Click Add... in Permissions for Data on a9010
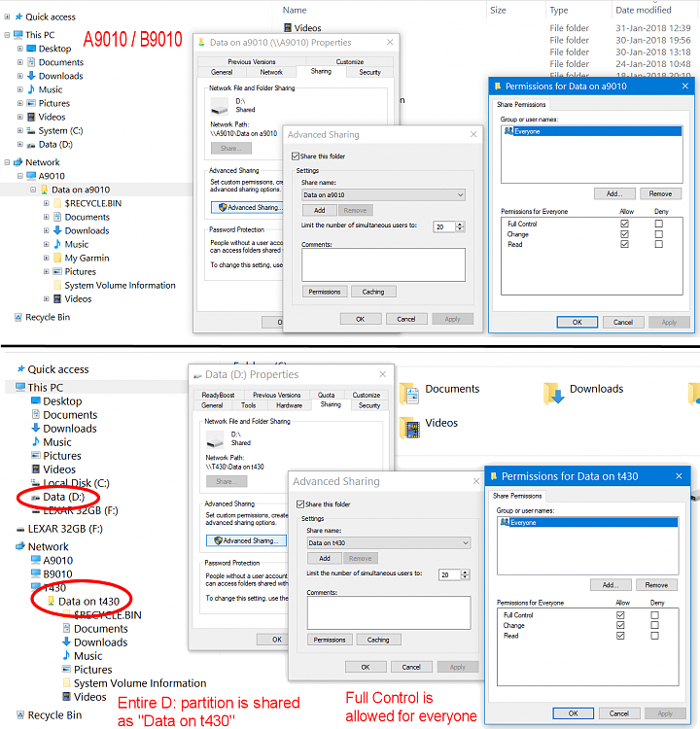 coord(614,193)
